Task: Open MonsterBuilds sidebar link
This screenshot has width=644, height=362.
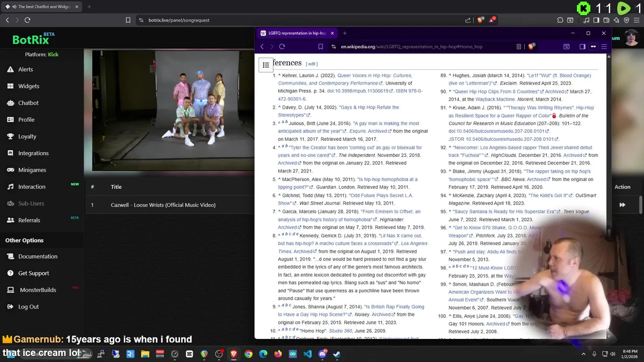Action: click(x=38, y=290)
